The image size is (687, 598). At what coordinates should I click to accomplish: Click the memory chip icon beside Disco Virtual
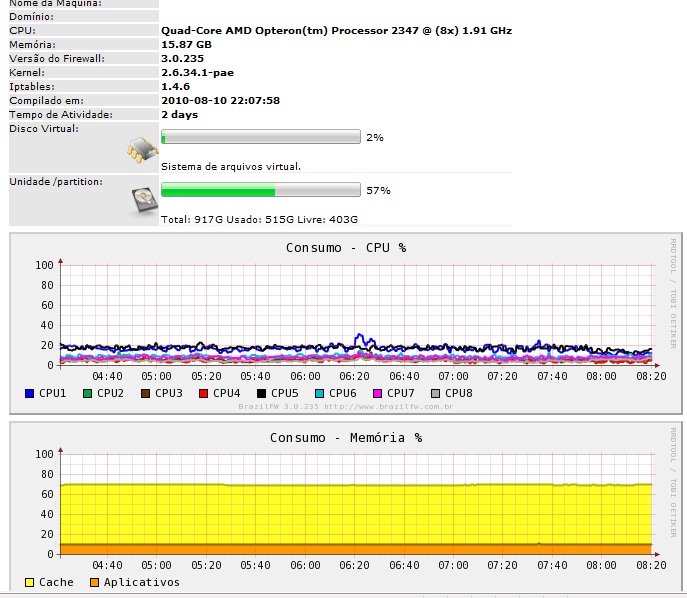point(142,150)
